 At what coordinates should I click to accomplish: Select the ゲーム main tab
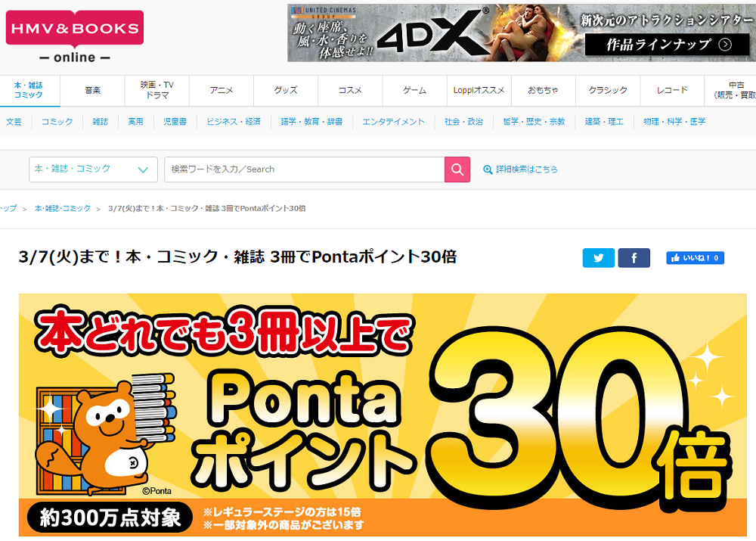414,90
